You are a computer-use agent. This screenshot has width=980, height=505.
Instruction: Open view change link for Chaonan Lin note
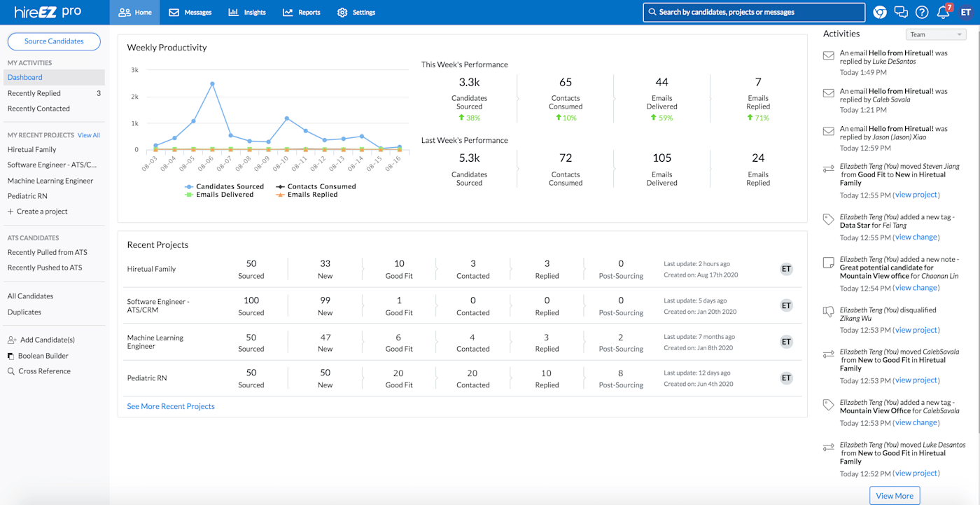pos(916,288)
